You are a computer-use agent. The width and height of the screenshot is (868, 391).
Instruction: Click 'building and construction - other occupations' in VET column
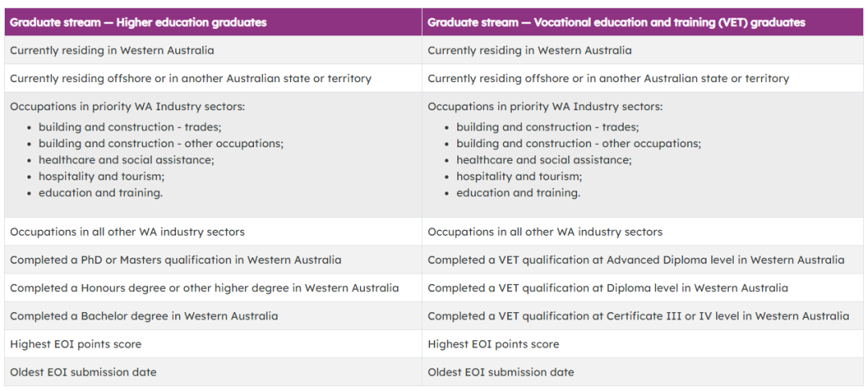pos(578,143)
